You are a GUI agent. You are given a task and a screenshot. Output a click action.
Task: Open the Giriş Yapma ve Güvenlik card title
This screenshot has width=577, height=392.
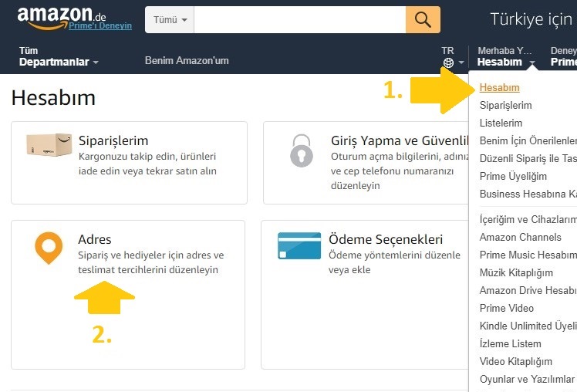[400, 140]
